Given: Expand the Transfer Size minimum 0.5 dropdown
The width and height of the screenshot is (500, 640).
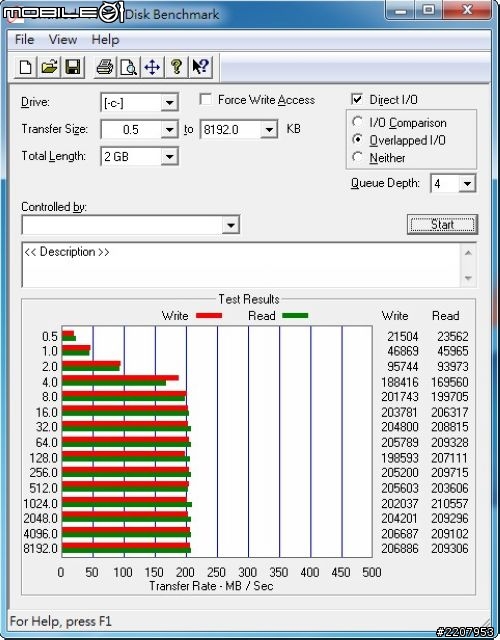Looking at the screenshot, I should pyautogui.click(x=169, y=130).
